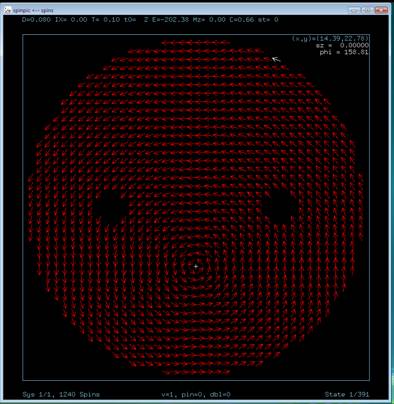Click the spinpic application icon in title bar
This screenshot has width=394, height=404.
pyautogui.click(x=7, y=10)
